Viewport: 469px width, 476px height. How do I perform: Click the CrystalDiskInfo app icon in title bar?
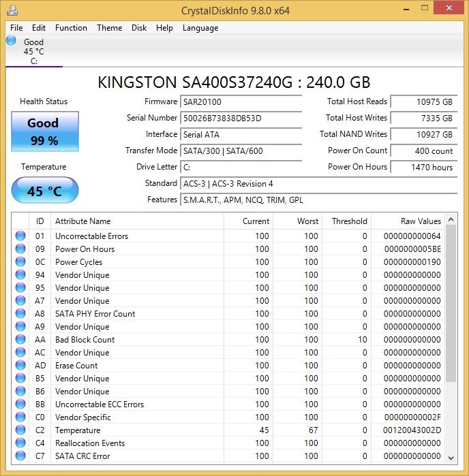[12, 10]
